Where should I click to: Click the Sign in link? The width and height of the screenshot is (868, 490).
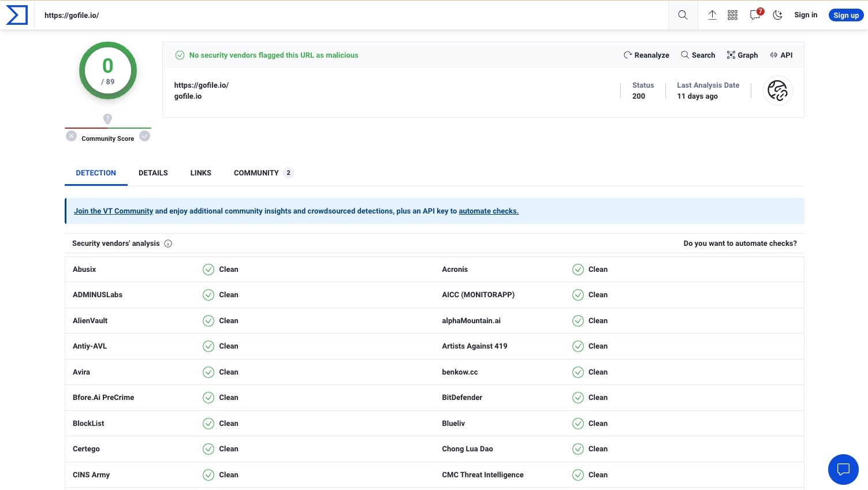point(806,15)
